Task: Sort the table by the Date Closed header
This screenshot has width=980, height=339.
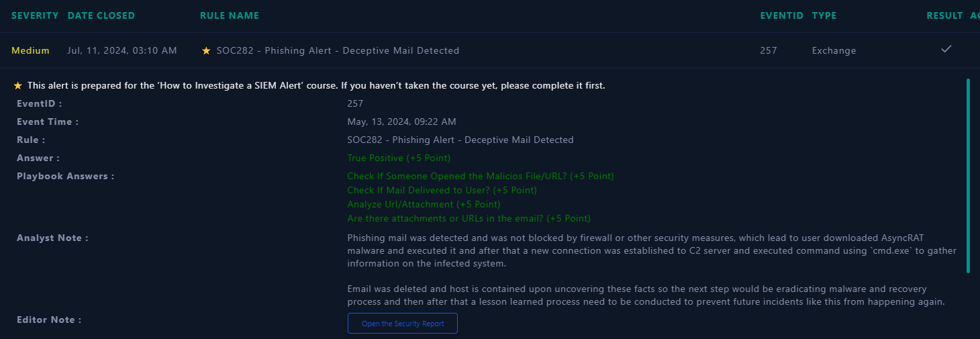Action: point(101,15)
